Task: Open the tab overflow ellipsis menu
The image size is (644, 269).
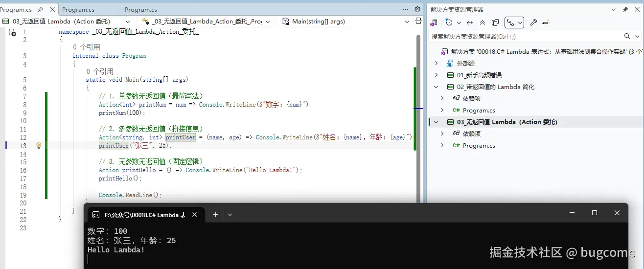Action: pos(406,9)
